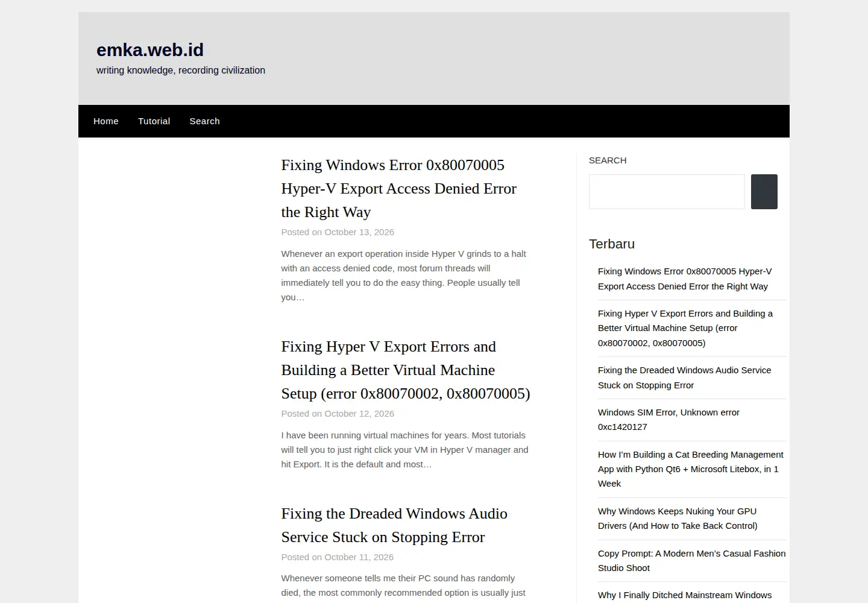Click Terbaru link Audio Service Stuck on Stopping

[x=685, y=377]
